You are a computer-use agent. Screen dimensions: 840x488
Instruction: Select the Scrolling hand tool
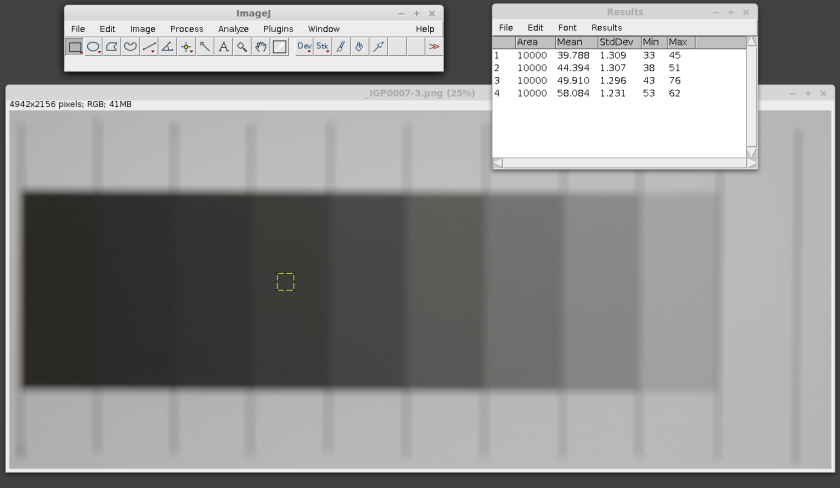pos(261,47)
